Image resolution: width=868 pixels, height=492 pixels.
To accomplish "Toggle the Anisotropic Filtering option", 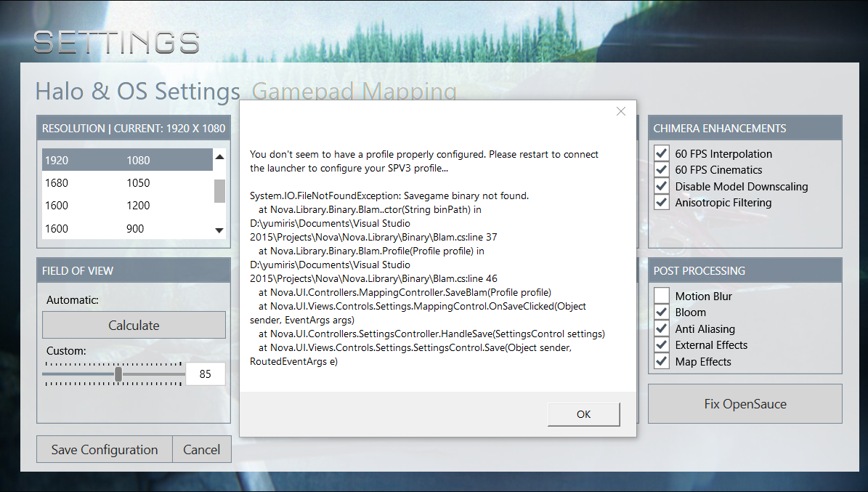I will click(x=662, y=202).
